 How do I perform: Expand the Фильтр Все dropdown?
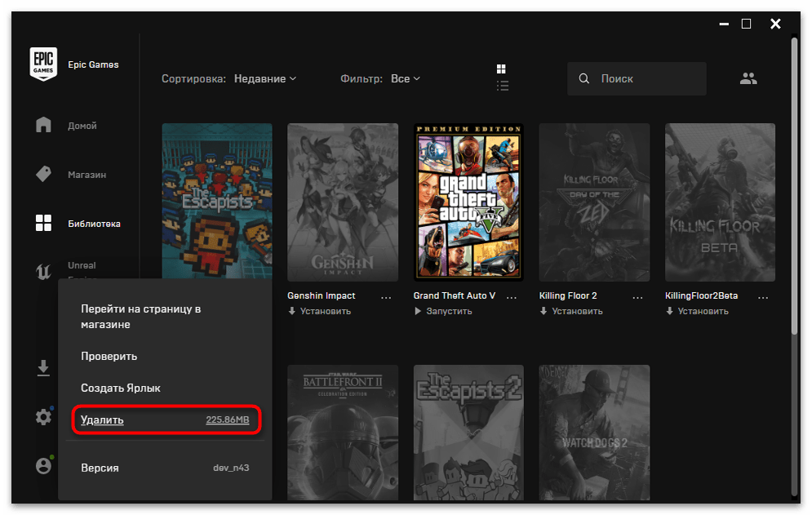click(406, 78)
